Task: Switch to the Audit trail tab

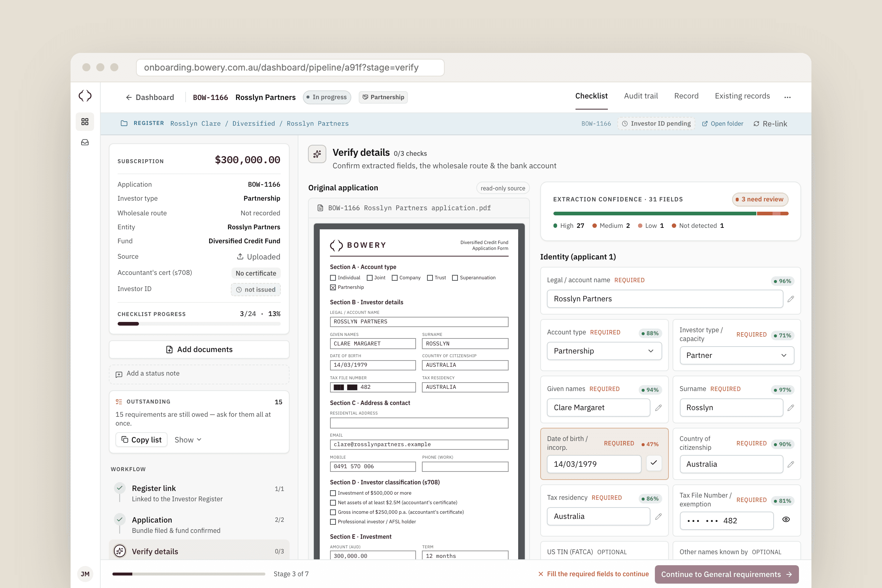Action: [641, 96]
